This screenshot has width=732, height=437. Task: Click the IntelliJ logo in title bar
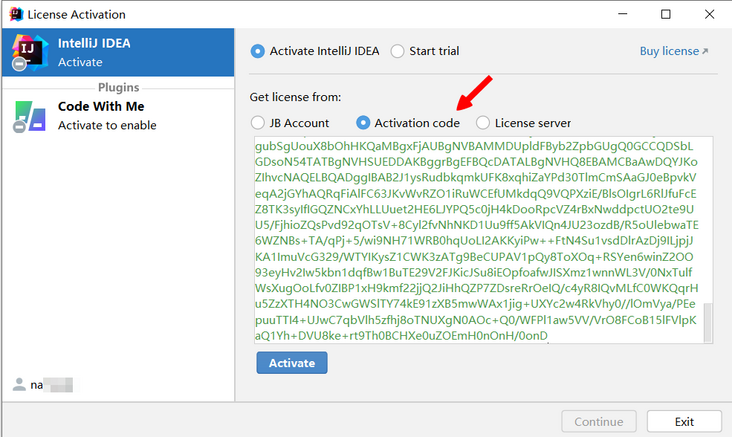click(16, 14)
